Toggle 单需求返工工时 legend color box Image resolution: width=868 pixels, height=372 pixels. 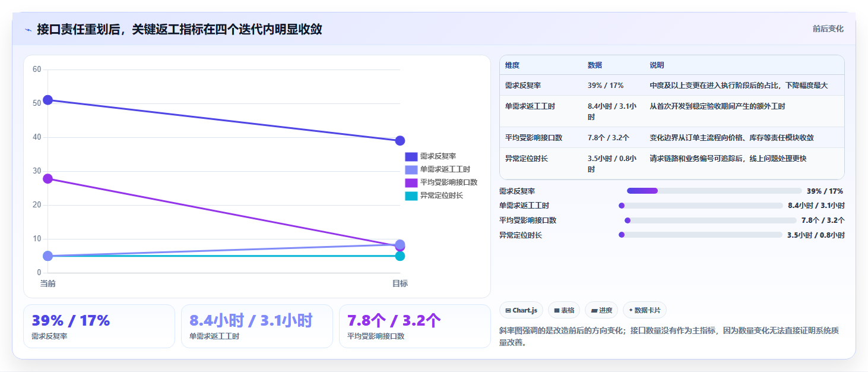411,169
